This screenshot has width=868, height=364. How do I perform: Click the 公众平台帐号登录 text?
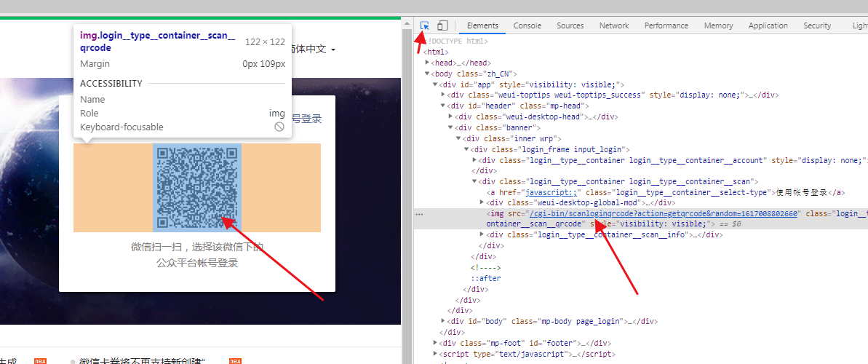197,263
